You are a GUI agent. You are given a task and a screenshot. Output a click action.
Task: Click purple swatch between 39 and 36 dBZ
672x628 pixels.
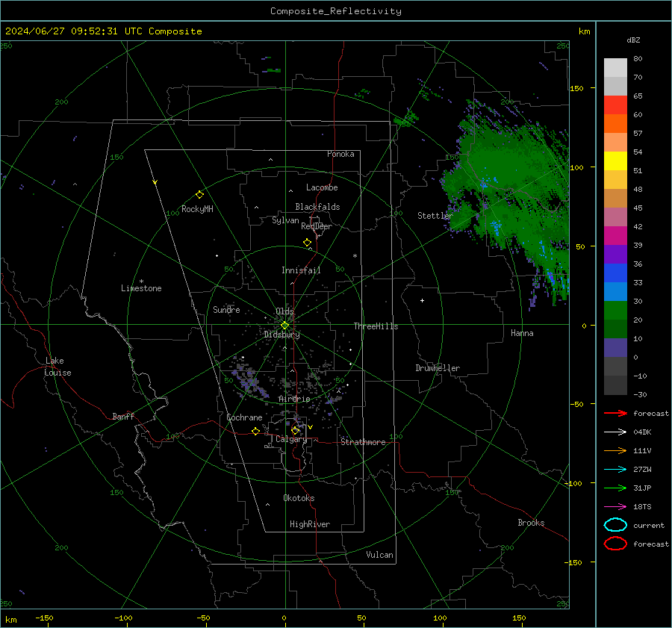(x=615, y=254)
